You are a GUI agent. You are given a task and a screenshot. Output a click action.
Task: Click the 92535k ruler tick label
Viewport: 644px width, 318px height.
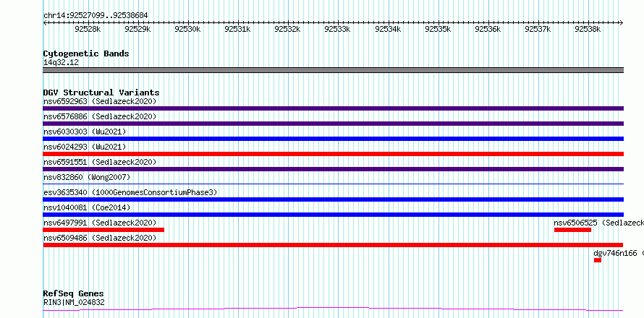click(x=438, y=29)
